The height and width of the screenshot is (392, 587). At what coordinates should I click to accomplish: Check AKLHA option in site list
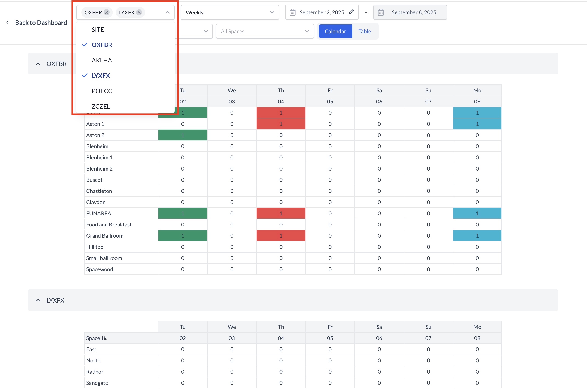(x=102, y=60)
